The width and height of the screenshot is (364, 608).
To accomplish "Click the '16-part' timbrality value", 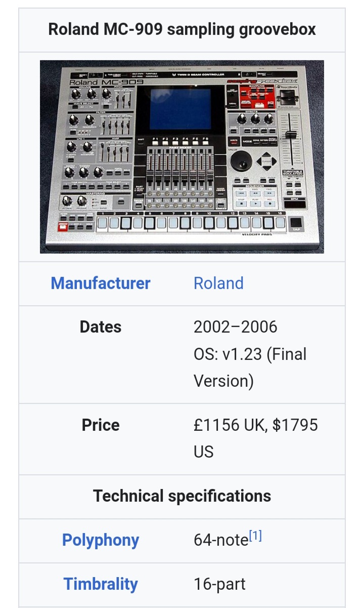I will [219, 584].
